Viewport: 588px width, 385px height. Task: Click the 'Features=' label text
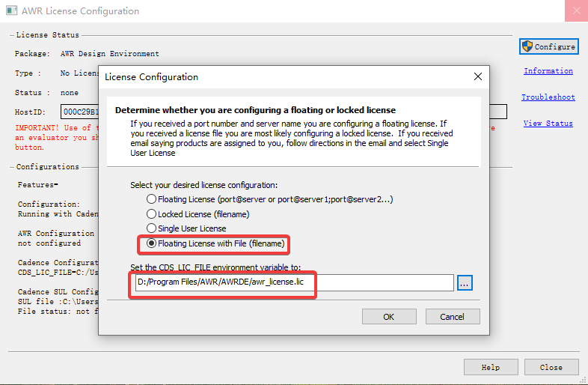pyautogui.click(x=37, y=185)
